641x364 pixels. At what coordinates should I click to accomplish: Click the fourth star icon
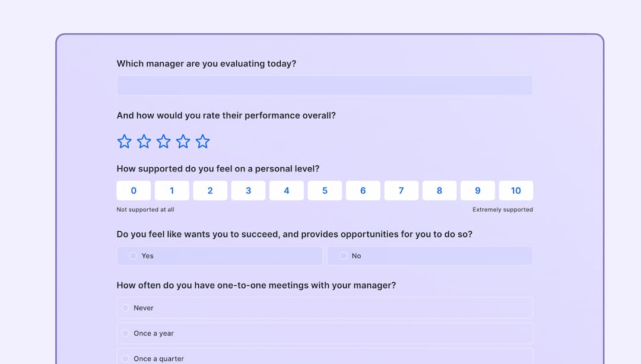point(183,141)
